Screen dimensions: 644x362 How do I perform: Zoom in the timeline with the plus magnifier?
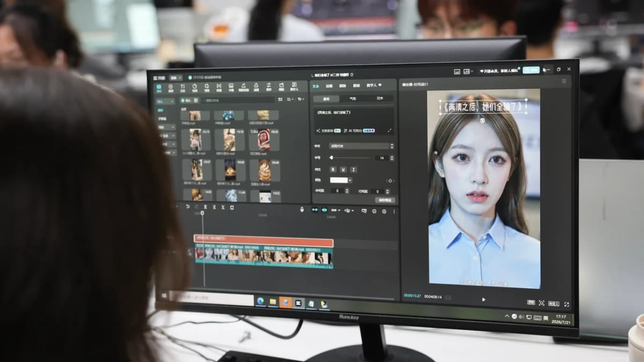(x=384, y=211)
